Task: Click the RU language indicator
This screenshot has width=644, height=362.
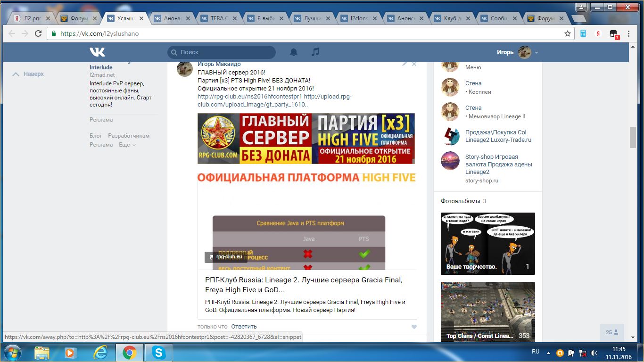Action: tap(536, 352)
